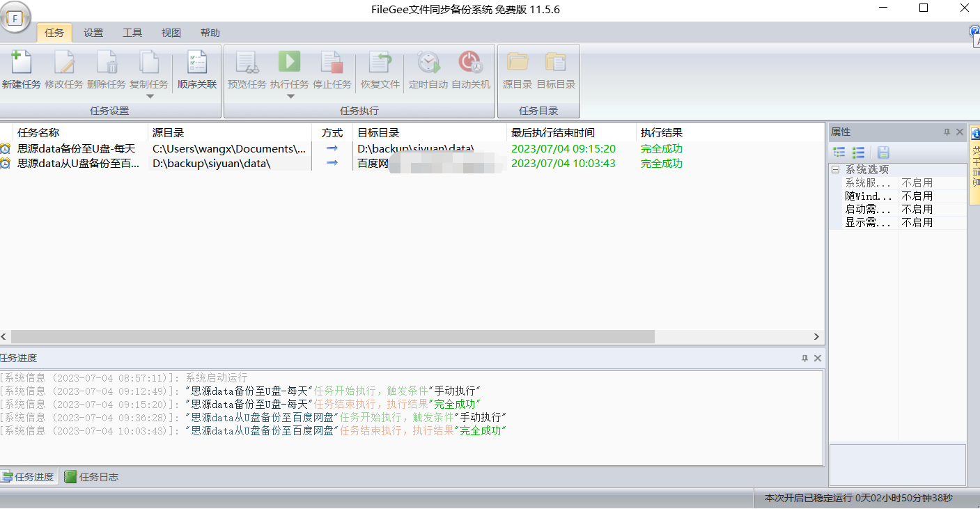
Task: Click the log entry timestamped 09:36:28
Action: pos(253,418)
